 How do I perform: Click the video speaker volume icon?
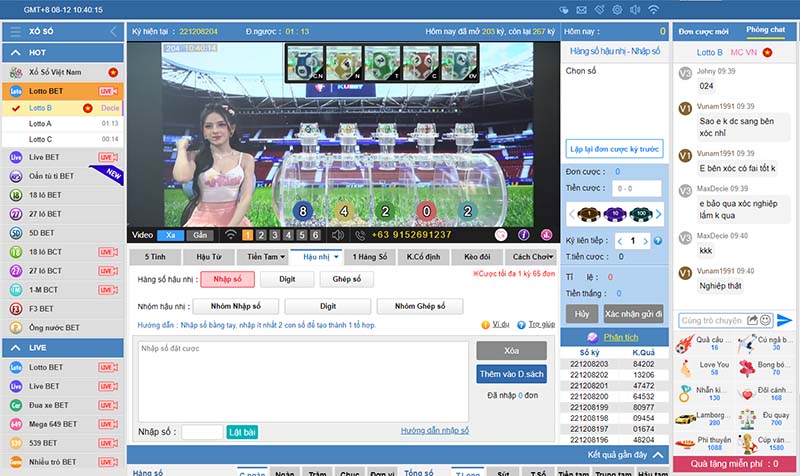337,234
